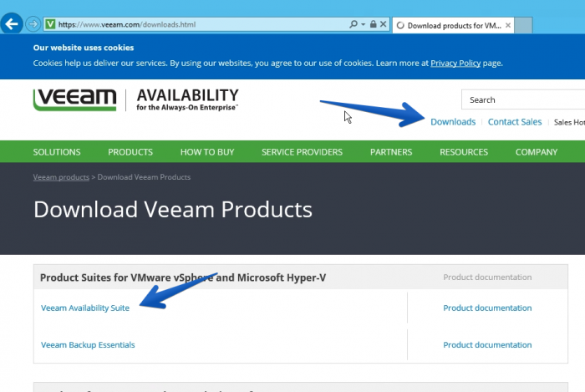Click the Product Suites for VMware vSphere heading
Viewport: 585px width, 392px height.
pos(183,277)
